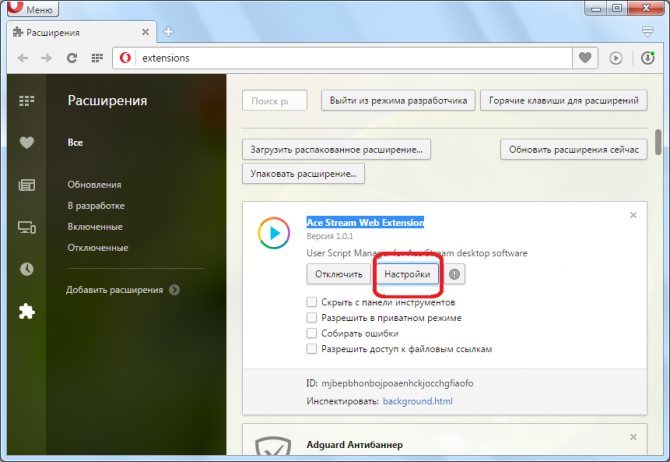Click Версия 1.0.1 text

pyautogui.click(x=330, y=236)
